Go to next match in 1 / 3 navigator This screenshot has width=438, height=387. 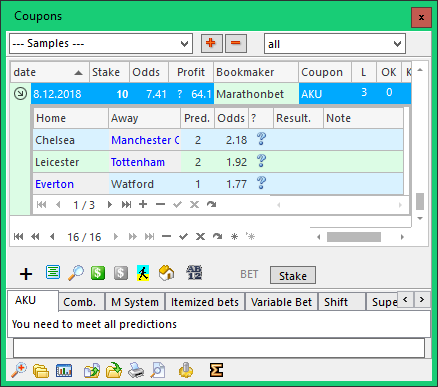109,204
